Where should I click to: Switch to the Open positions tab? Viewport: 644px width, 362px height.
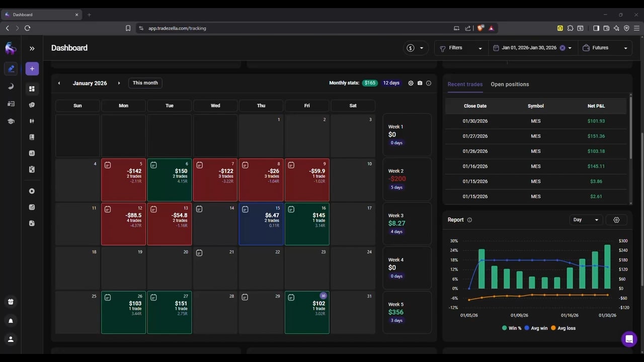point(510,84)
